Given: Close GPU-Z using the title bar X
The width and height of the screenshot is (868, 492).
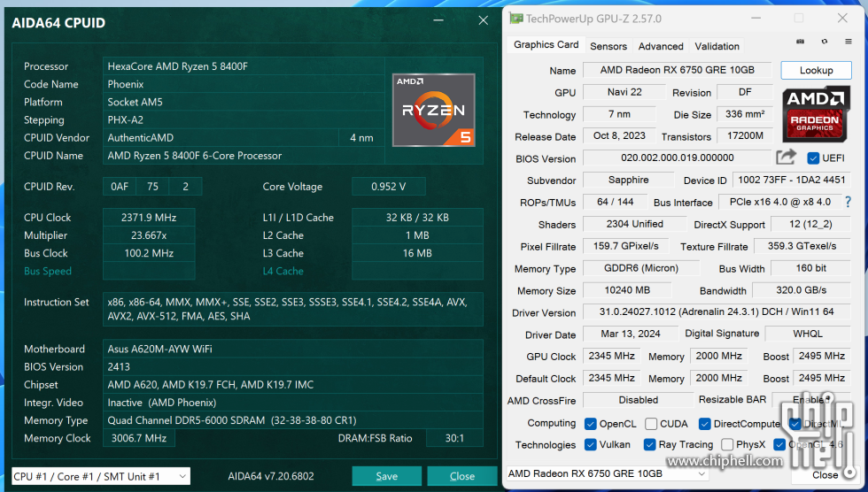Looking at the screenshot, I should coord(842,19).
